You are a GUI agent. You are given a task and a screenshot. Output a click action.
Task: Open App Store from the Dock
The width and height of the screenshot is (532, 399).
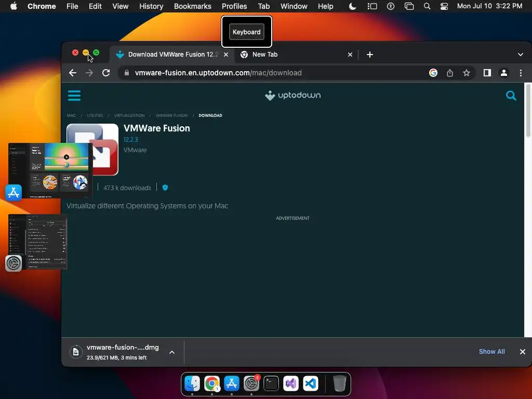[231, 383]
